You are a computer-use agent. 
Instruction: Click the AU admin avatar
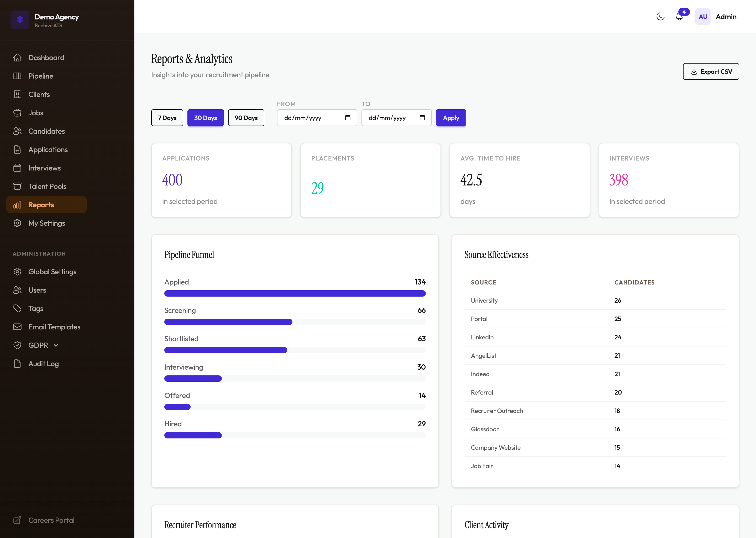click(x=702, y=16)
